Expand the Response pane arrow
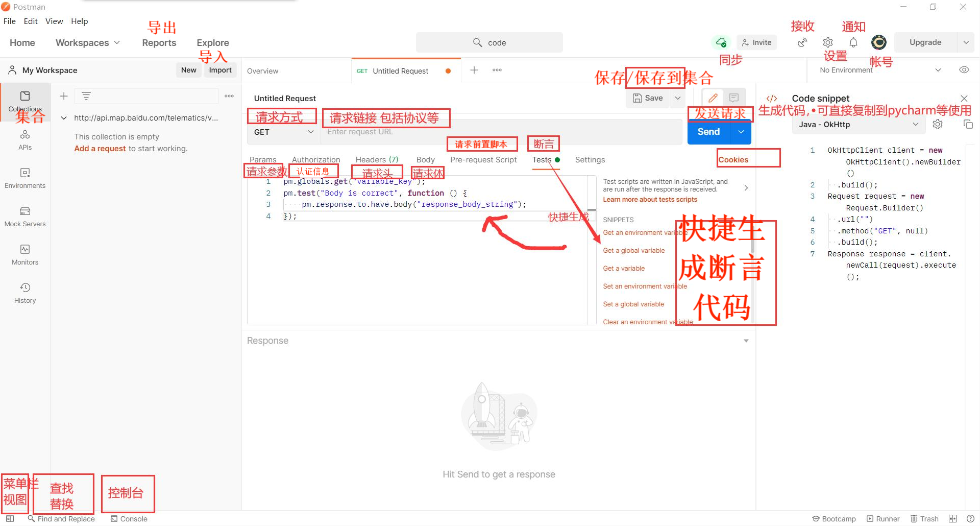The width and height of the screenshot is (980, 526). click(746, 341)
